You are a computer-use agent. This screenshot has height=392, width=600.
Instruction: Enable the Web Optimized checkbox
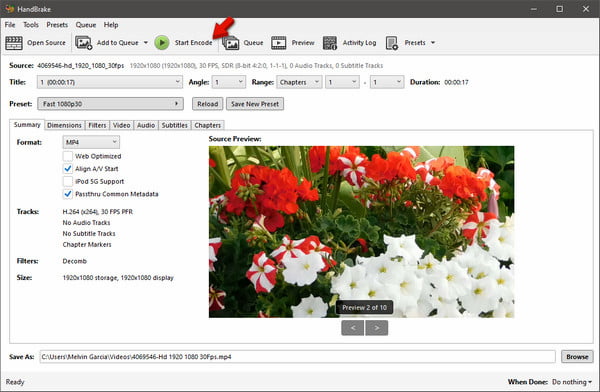tap(68, 156)
